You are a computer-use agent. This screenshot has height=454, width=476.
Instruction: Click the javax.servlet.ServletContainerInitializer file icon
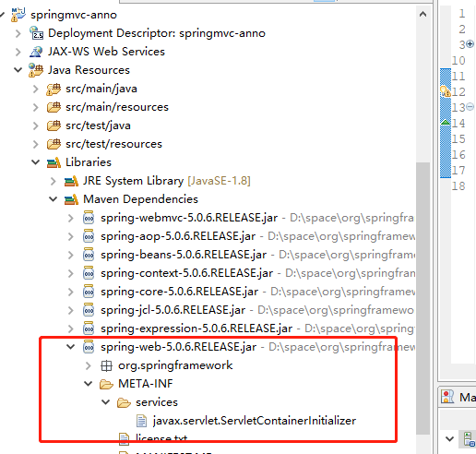click(x=141, y=421)
